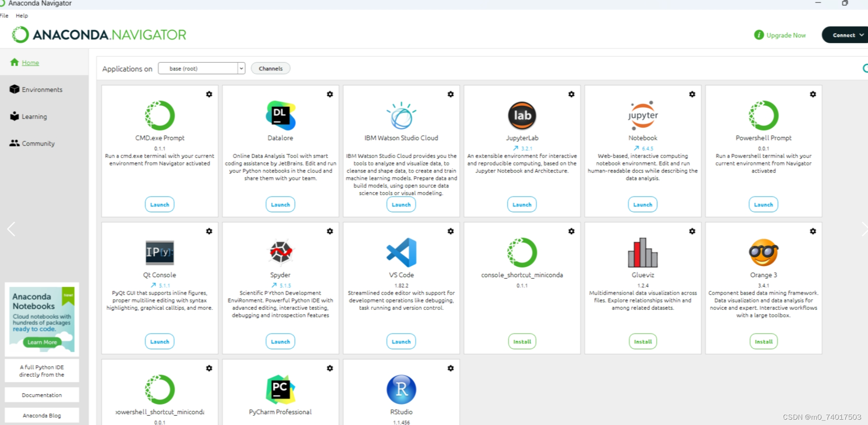Open the Glueviz tile settings gear
This screenshot has height=425, width=868.
692,231
